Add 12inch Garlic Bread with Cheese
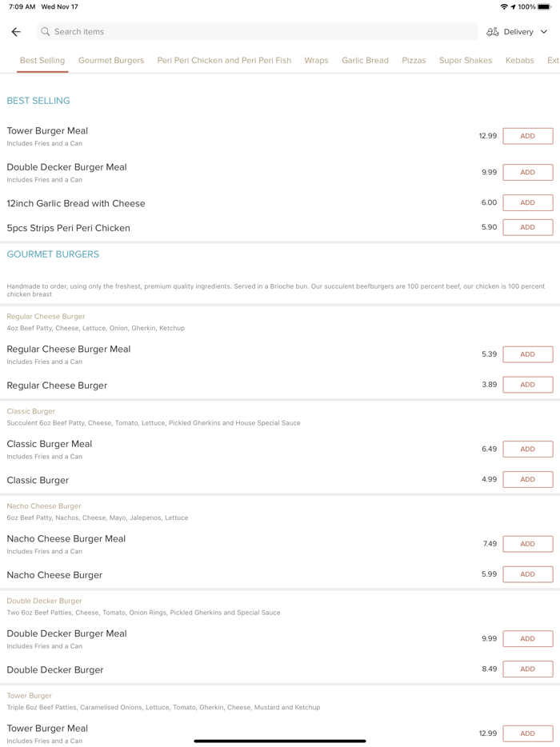This screenshot has height=747, width=560. 527,203
